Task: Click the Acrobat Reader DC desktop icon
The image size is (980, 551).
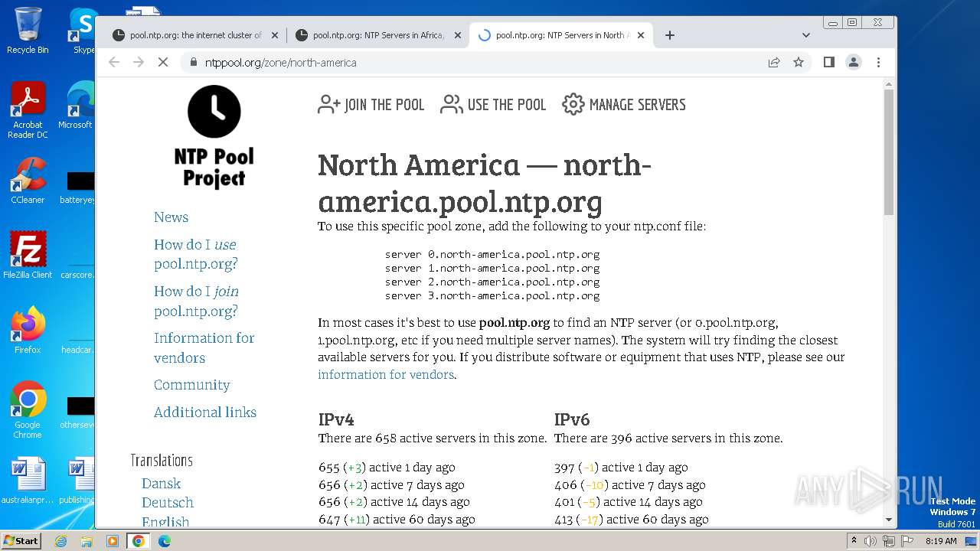Action: (28, 111)
